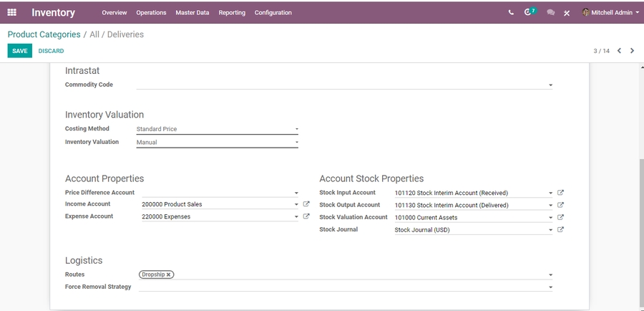The image size is (644, 311).
Task: Click the phone call icon
Action: pyautogui.click(x=511, y=12)
